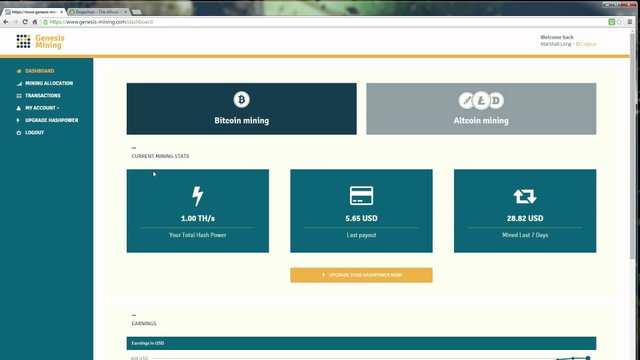Click the Current Mining Stats heading

click(160, 156)
